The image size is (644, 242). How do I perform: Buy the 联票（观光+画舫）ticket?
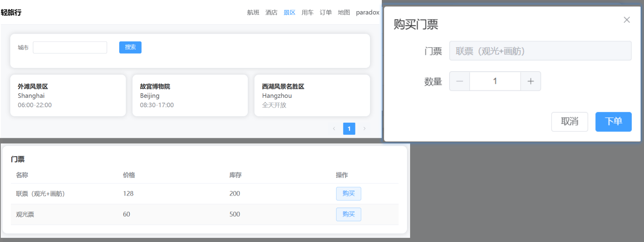click(x=348, y=194)
